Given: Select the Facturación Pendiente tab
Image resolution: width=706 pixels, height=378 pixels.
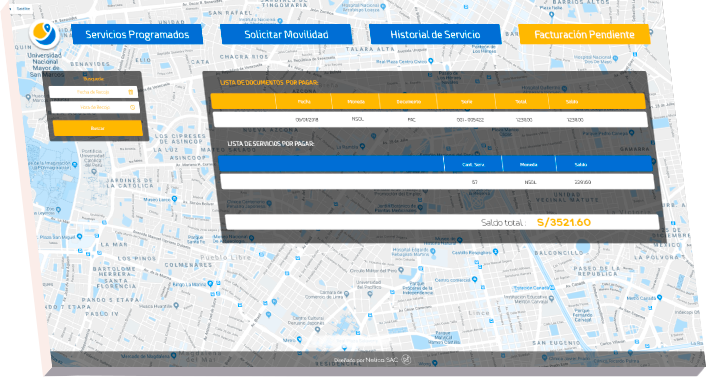Looking at the screenshot, I should (584, 34).
